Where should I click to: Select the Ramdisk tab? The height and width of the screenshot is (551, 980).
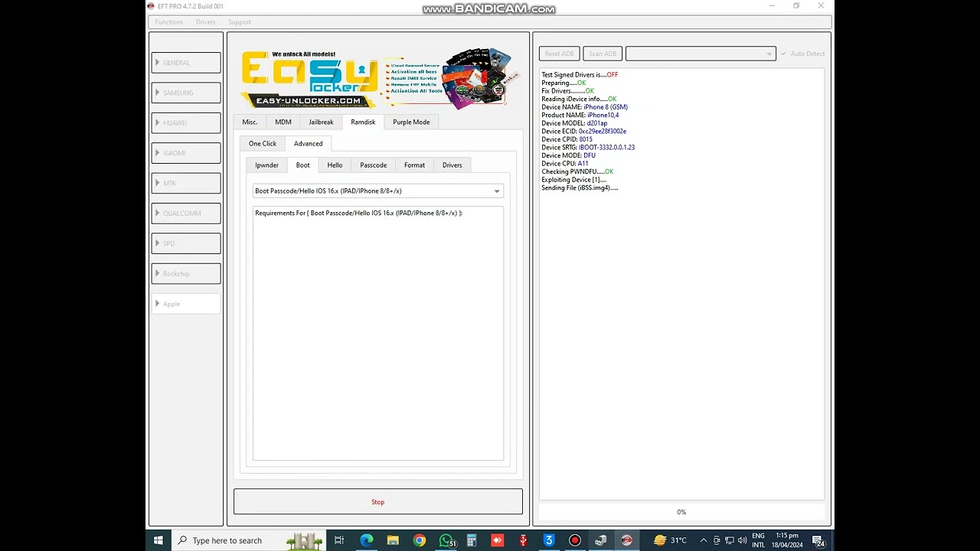pos(363,122)
